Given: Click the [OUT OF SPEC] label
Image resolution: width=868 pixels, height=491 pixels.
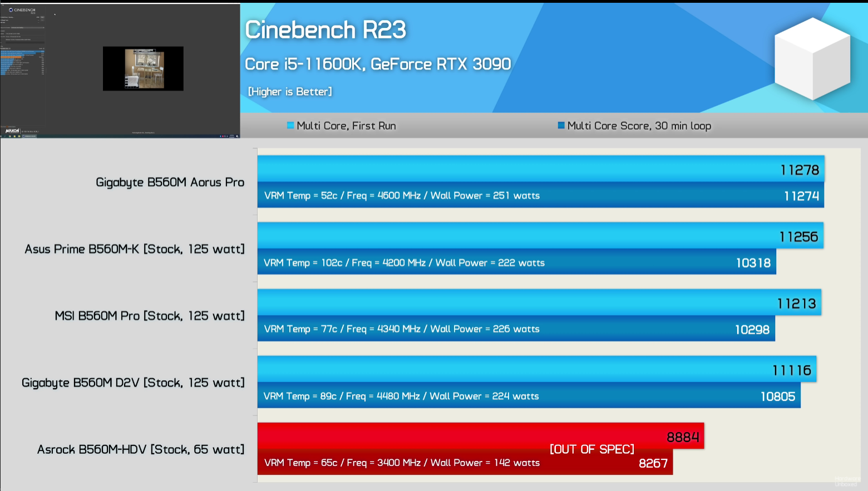Looking at the screenshot, I should point(592,449).
